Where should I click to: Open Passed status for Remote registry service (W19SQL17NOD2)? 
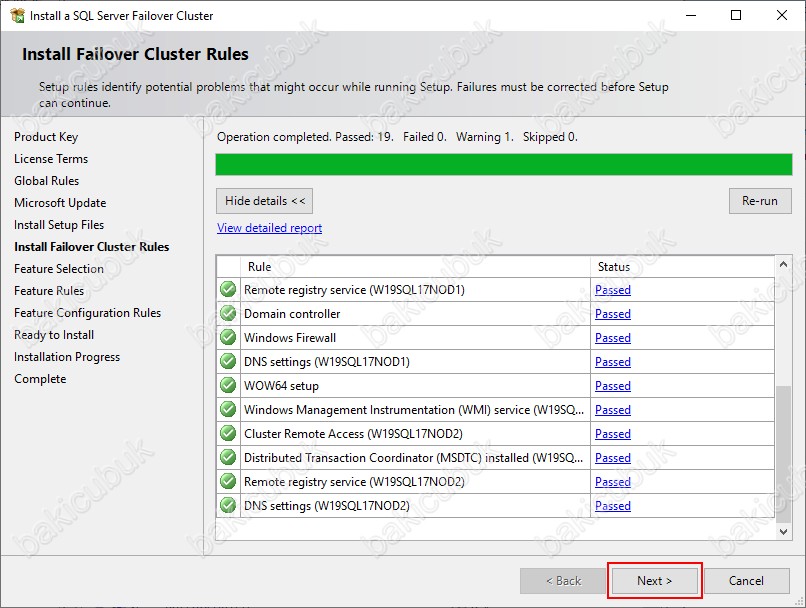[613, 482]
